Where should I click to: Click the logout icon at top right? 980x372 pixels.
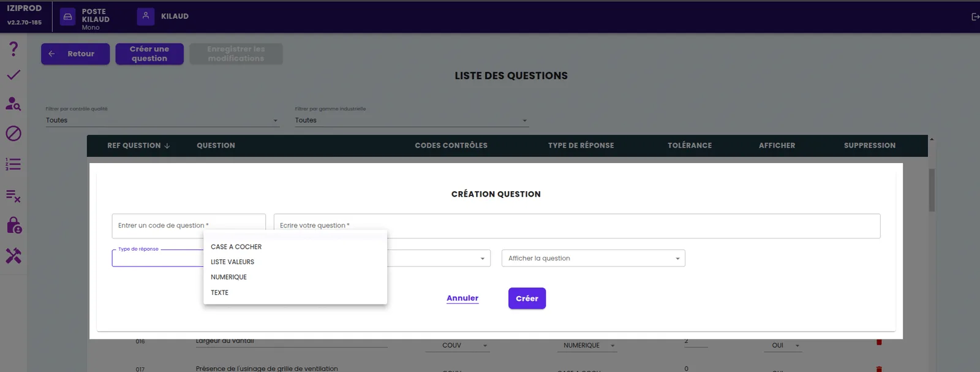point(975,17)
